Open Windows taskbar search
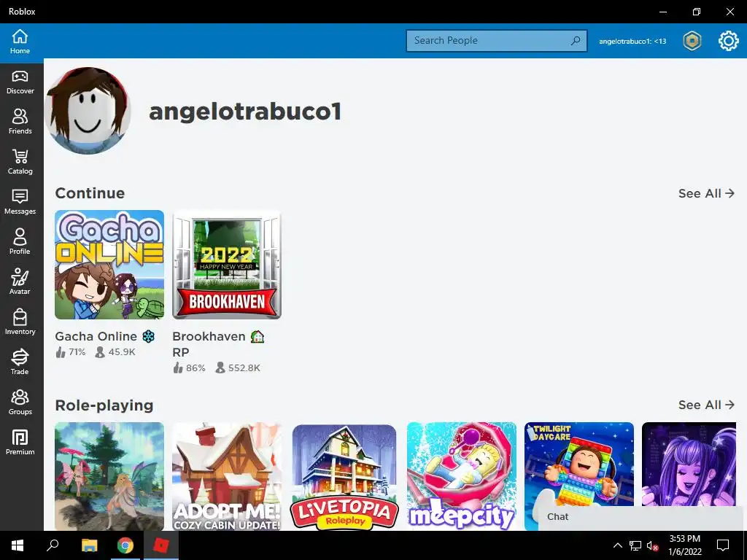Screen dimensions: 747x560 tap(53, 545)
